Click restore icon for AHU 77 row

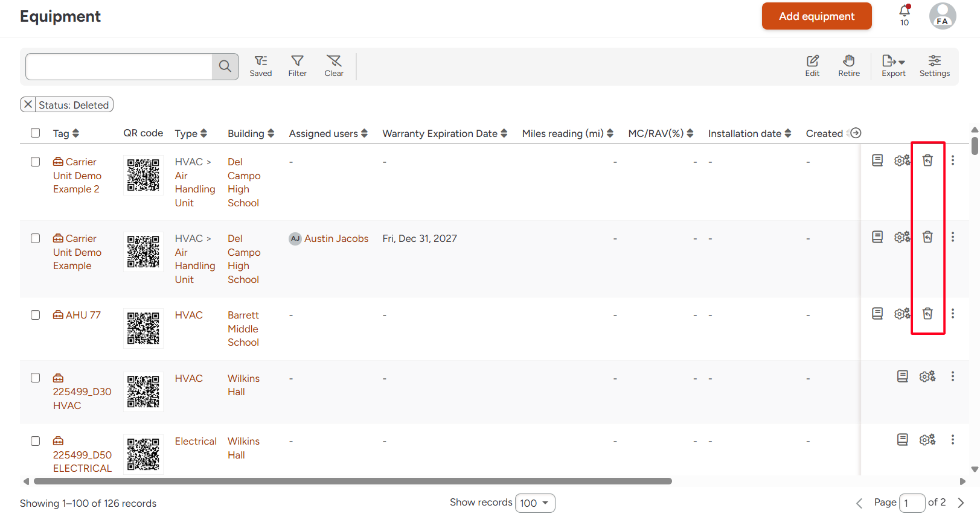927,314
